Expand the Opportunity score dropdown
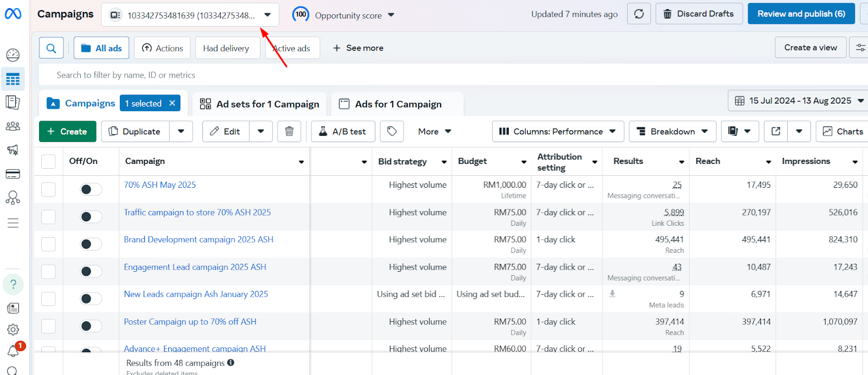 coord(391,15)
